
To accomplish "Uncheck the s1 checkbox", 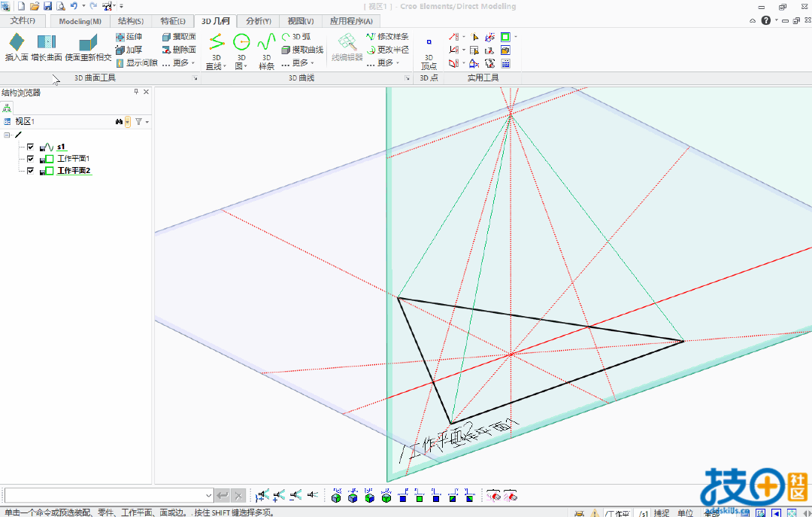I will click(31, 147).
